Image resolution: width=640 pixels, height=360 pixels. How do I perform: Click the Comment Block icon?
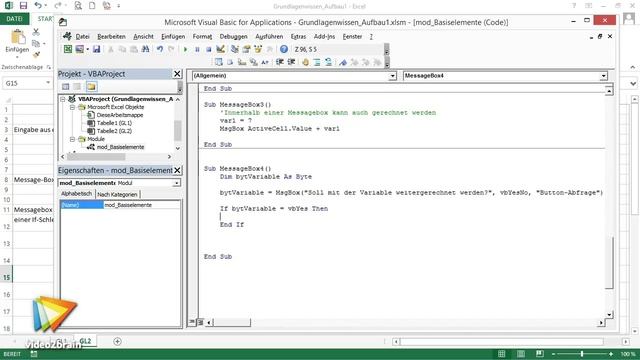click(x=317, y=62)
